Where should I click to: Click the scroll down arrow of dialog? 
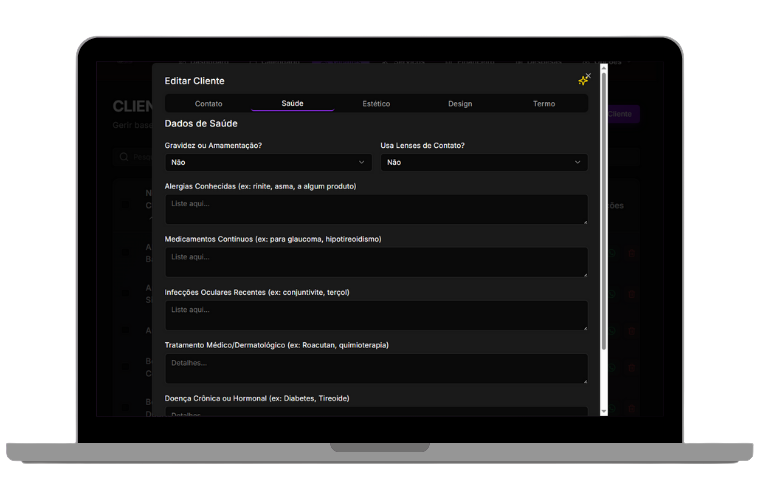click(x=604, y=411)
